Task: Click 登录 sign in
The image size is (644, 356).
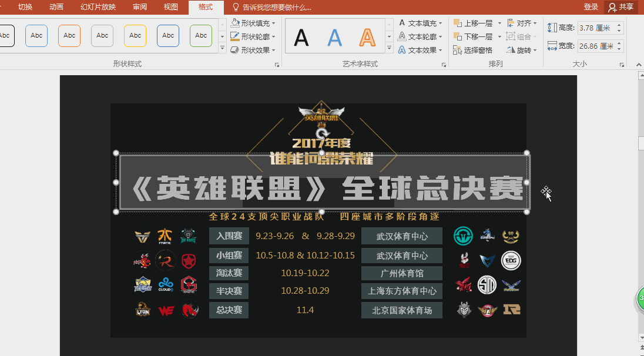Action: (591, 7)
